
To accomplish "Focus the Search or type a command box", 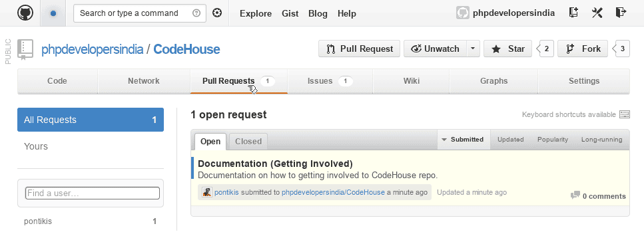I will coord(140,13).
